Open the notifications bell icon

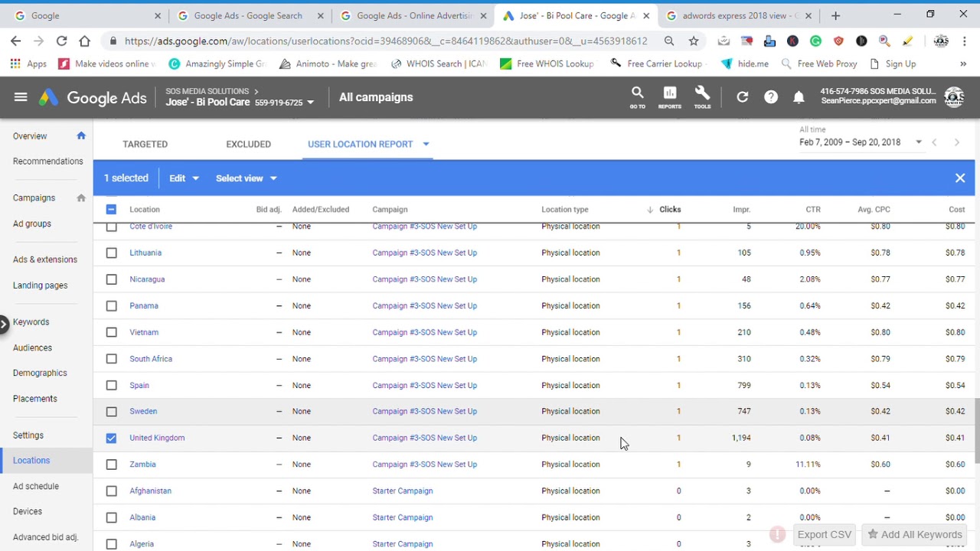point(799,97)
